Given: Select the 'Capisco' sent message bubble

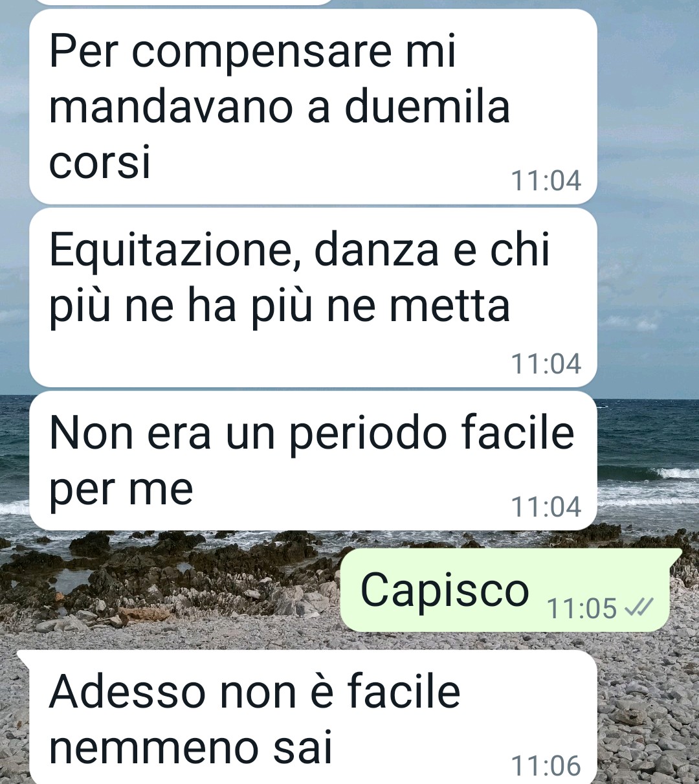Looking at the screenshot, I should point(505,590).
